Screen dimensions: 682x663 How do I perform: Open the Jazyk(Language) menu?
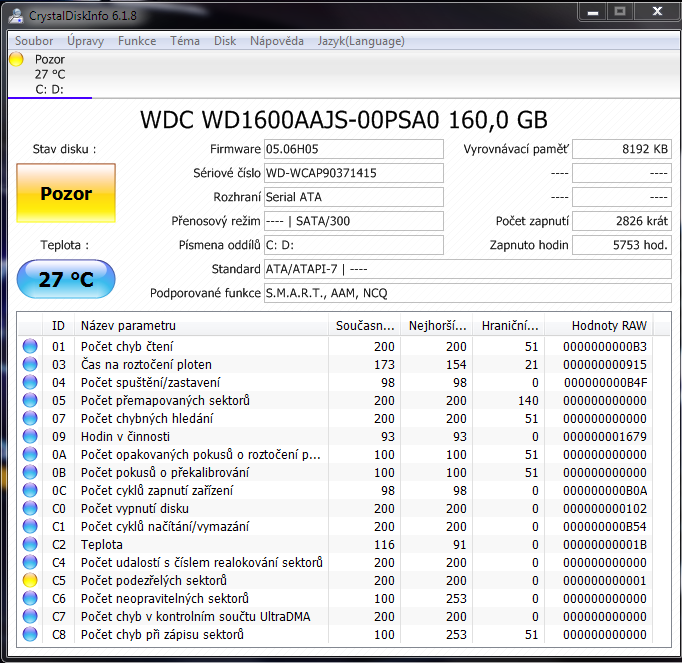(361, 41)
